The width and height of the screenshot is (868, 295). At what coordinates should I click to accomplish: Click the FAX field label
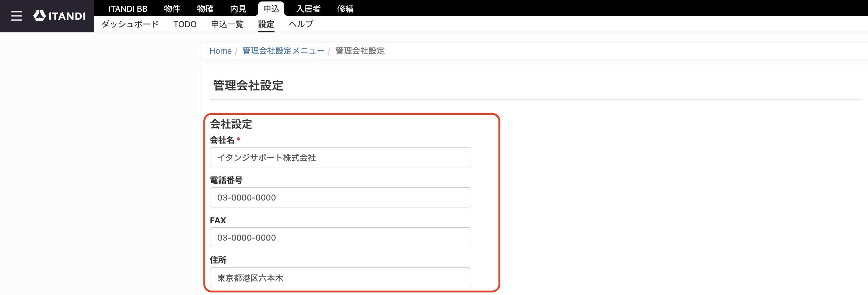[x=218, y=220]
